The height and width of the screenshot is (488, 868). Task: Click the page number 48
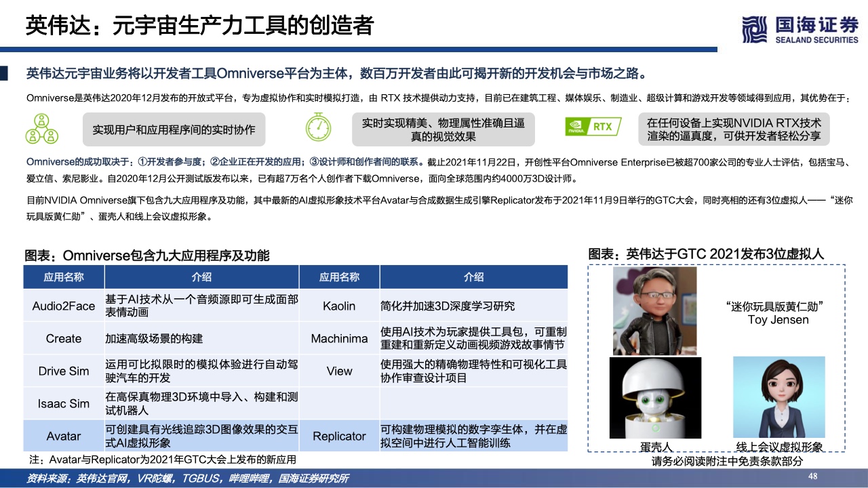tap(813, 477)
